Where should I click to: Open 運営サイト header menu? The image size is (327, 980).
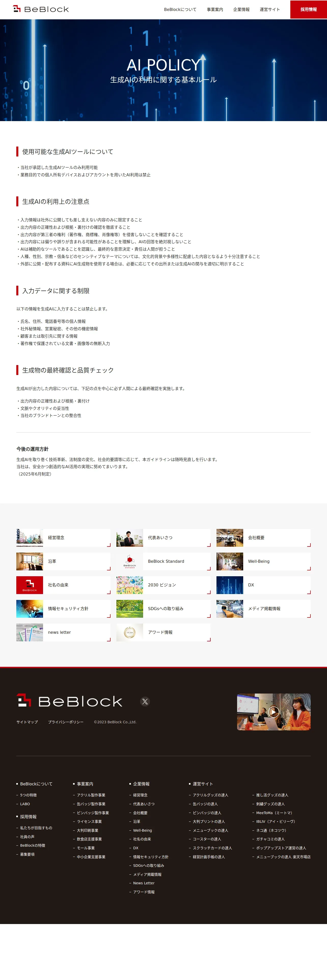[269, 9]
